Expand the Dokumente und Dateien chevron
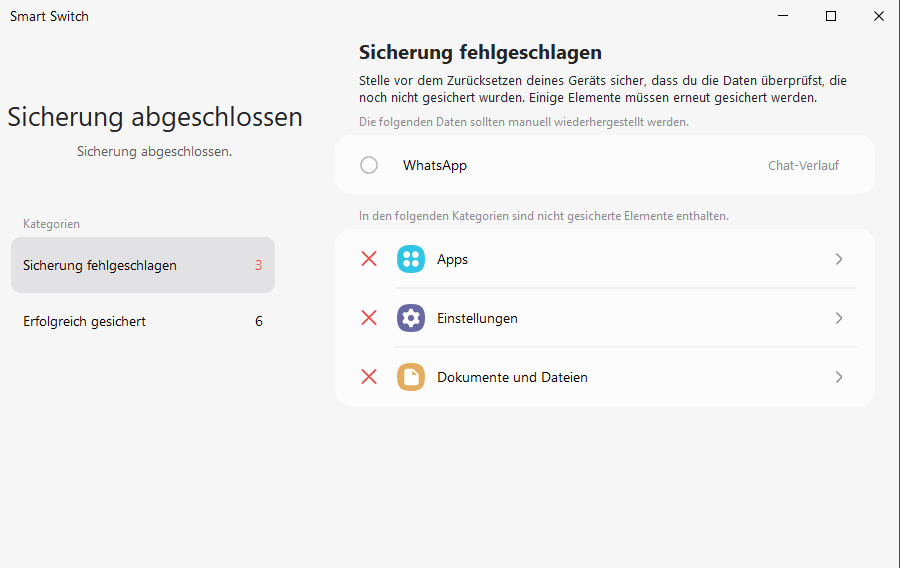 [839, 377]
